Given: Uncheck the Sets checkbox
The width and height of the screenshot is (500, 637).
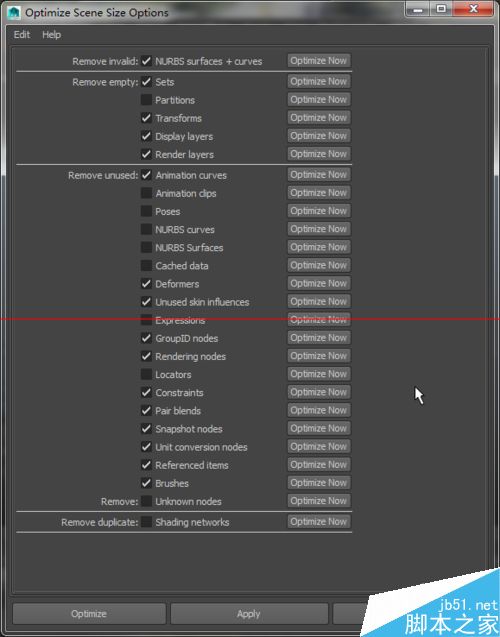Looking at the screenshot, I should (146, 82).
